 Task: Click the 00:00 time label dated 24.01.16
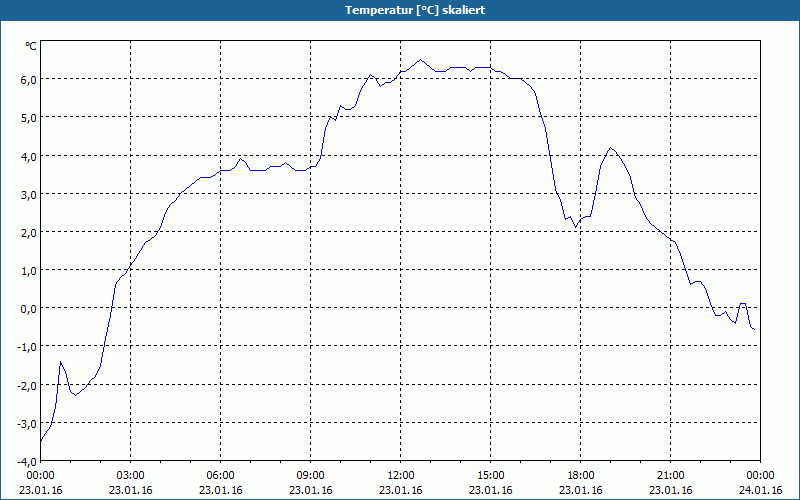click(760, 476)
